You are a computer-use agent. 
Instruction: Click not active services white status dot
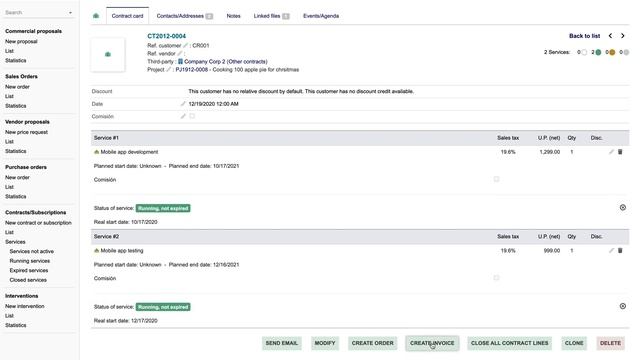(584, 52)
